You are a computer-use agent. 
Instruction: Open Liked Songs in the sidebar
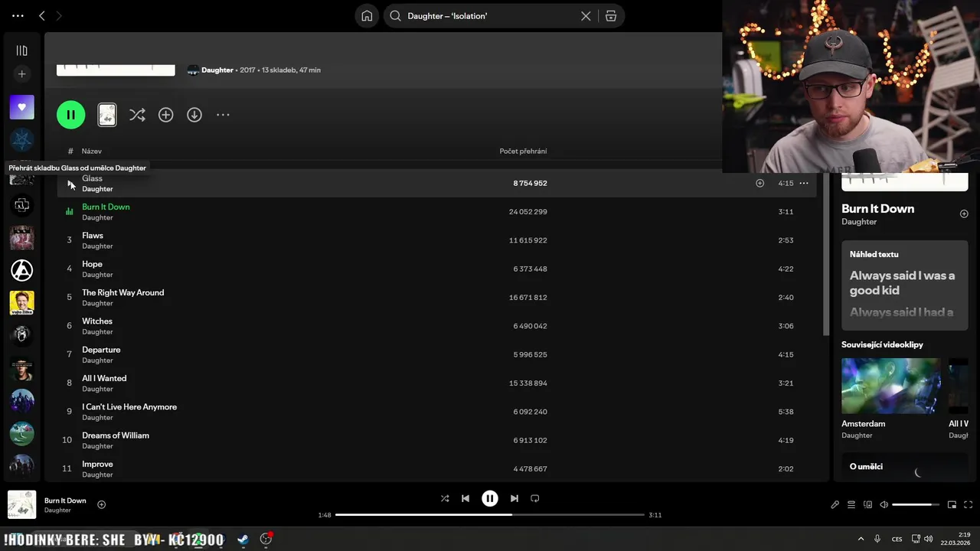pos(21,107)
